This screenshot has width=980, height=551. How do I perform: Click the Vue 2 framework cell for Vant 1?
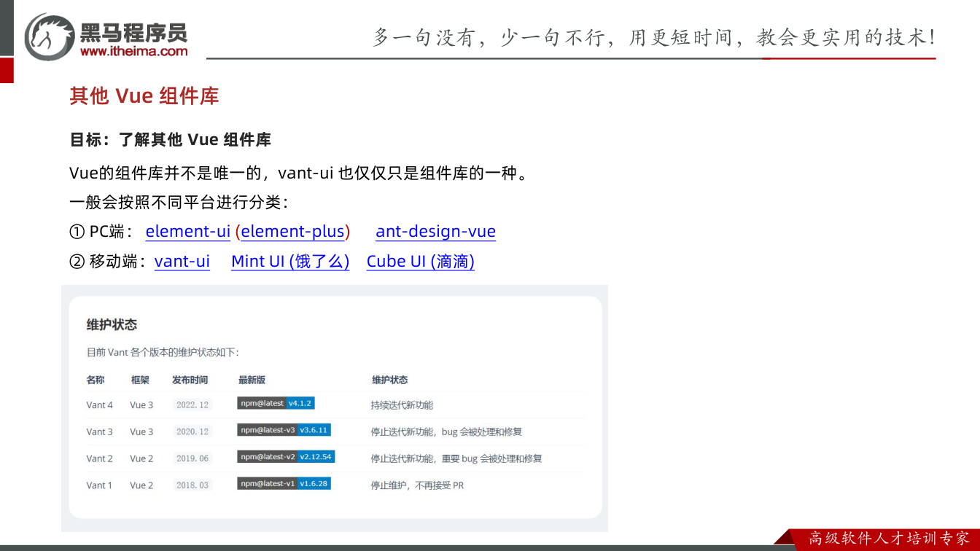141,485
